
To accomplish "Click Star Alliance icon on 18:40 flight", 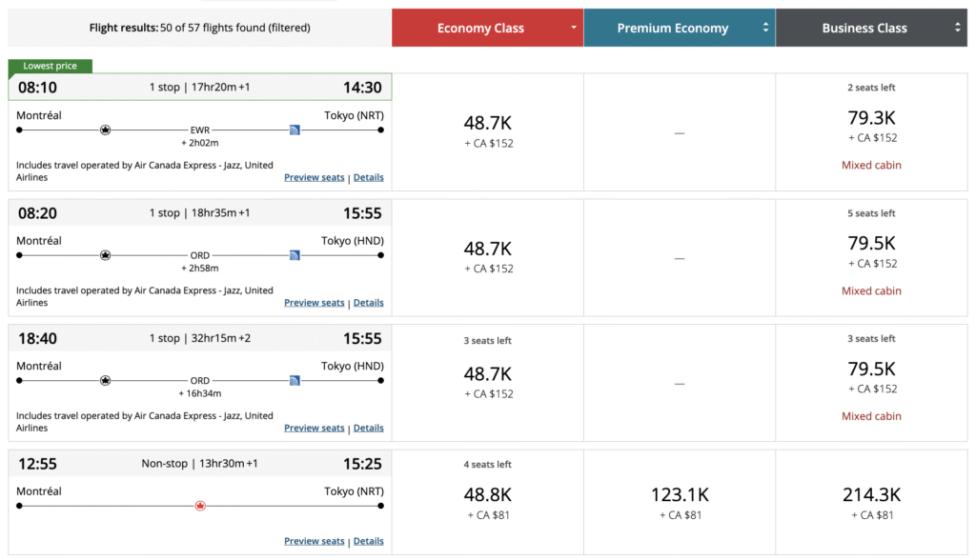I will click(105, 380).
